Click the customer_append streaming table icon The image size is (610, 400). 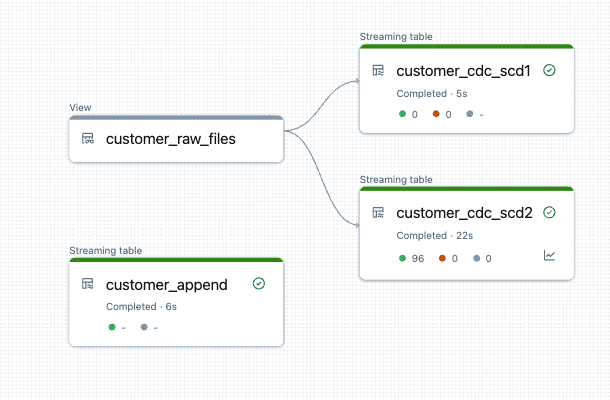click(88, 284)
